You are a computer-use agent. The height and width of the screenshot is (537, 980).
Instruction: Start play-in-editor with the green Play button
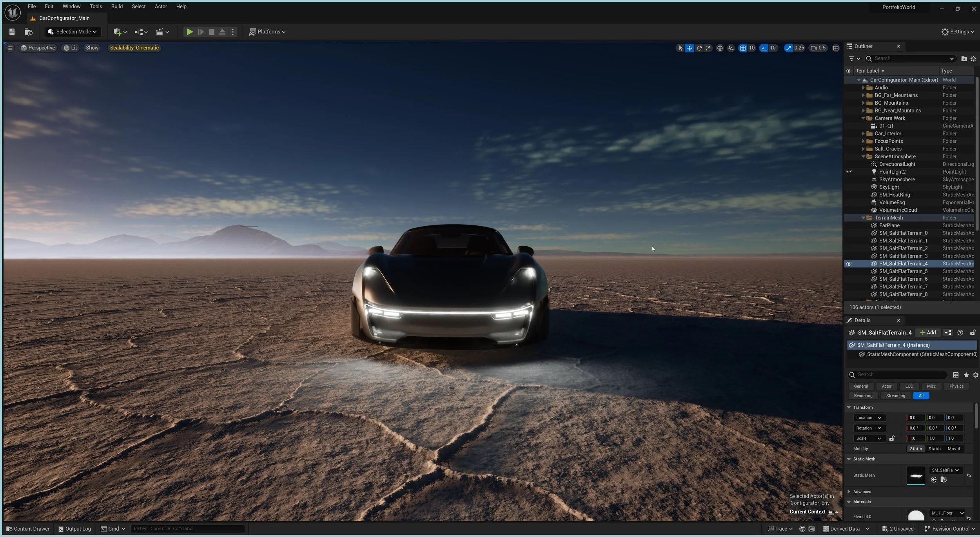(190, 32)
